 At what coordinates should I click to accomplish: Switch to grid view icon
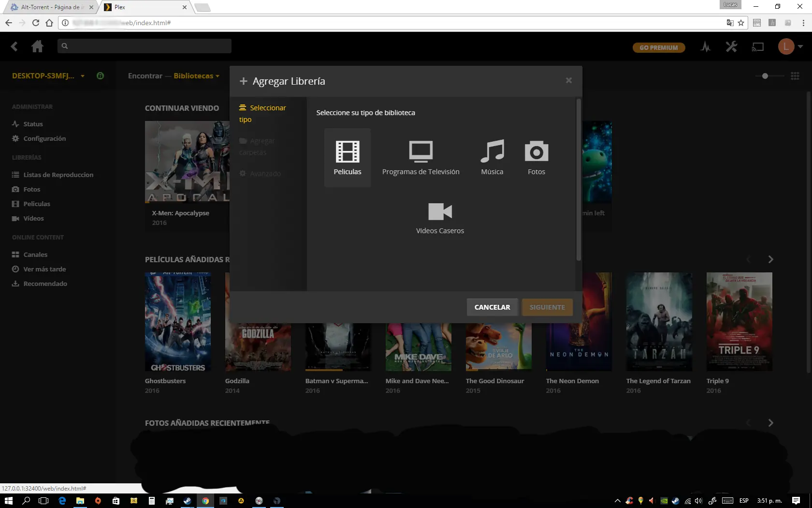pos(795,76)
